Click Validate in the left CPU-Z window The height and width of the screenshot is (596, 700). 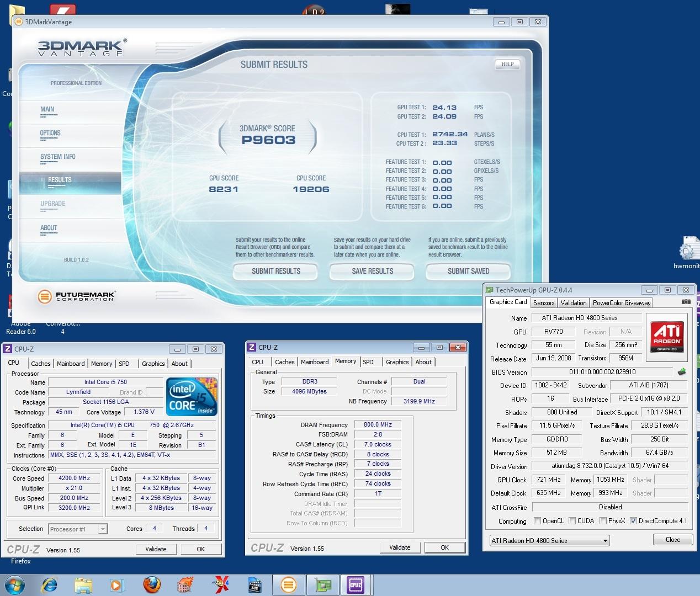coord(156,549)
